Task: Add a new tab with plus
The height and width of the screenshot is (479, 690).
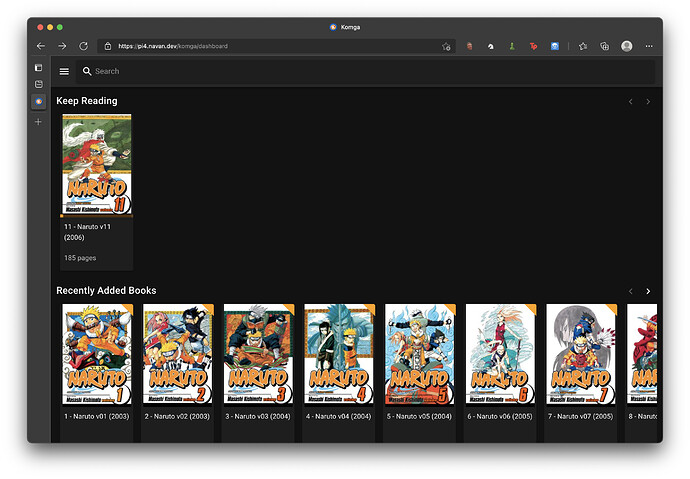Action: point(38,122)
